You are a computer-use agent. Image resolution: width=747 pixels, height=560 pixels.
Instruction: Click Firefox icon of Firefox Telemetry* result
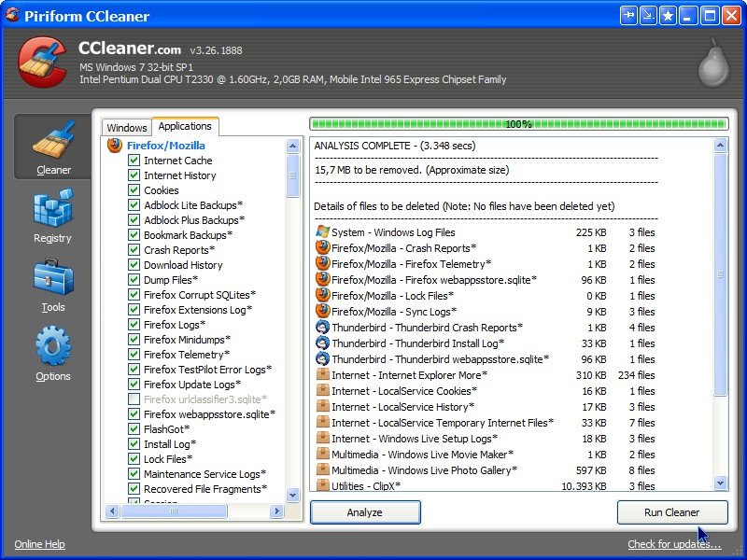point(322,263)
